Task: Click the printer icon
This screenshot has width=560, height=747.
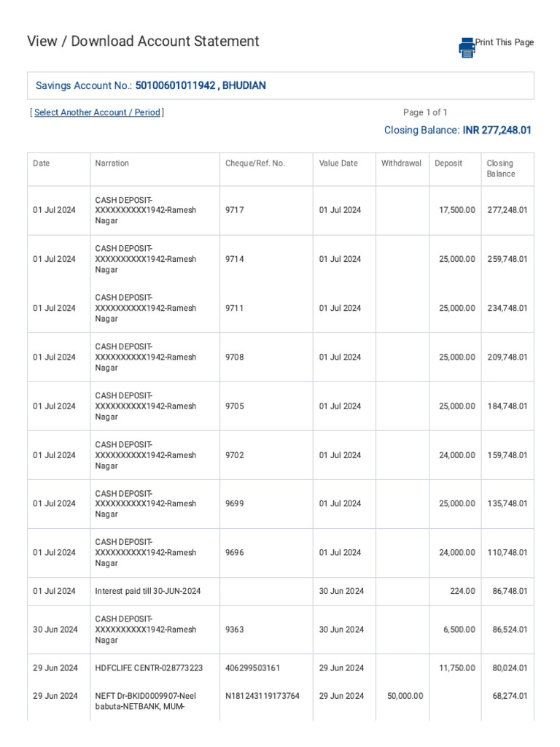Action: point(467,47)
